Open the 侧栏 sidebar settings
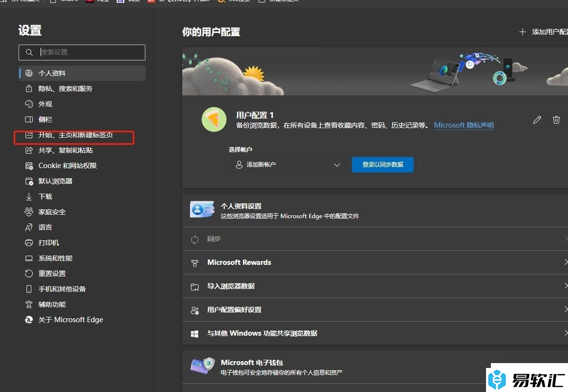The width and height of the screenshot is (568, 392). click(x=82, y=119)
